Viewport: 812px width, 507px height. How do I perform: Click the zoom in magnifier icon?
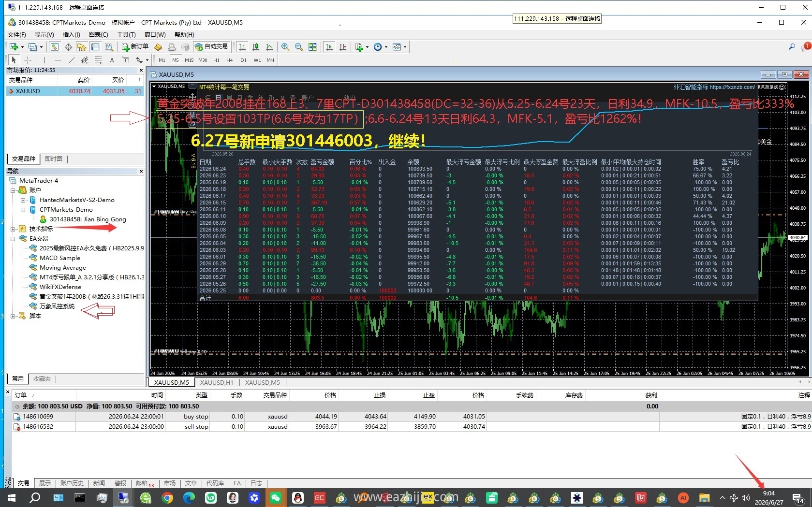pos(285,47)
